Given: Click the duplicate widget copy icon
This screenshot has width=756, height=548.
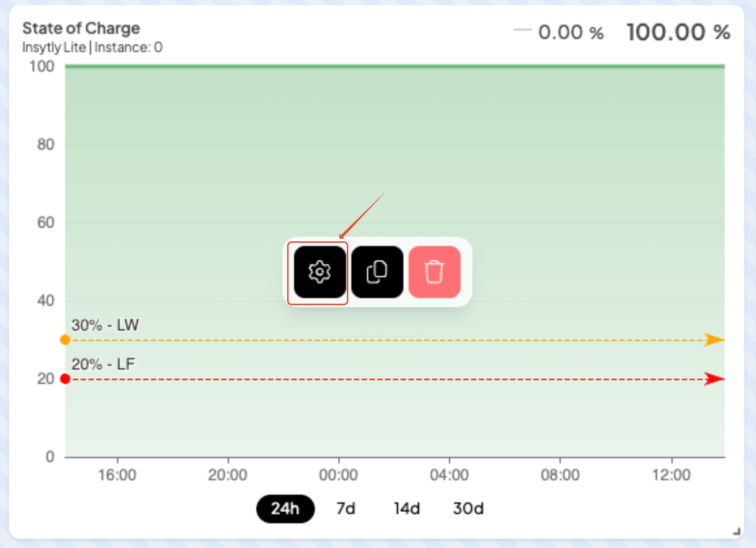Looking at the screenshot, I should pyautogui.click(x=377, y=272).
